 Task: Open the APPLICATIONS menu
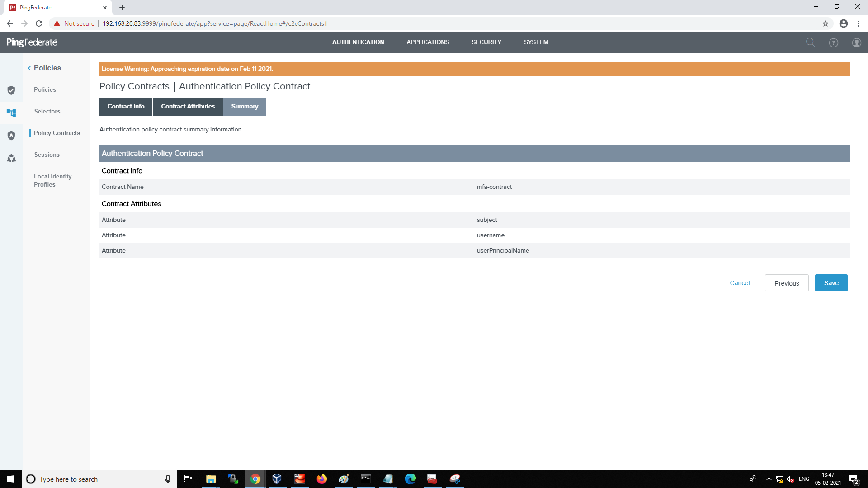tap(428, 42)
